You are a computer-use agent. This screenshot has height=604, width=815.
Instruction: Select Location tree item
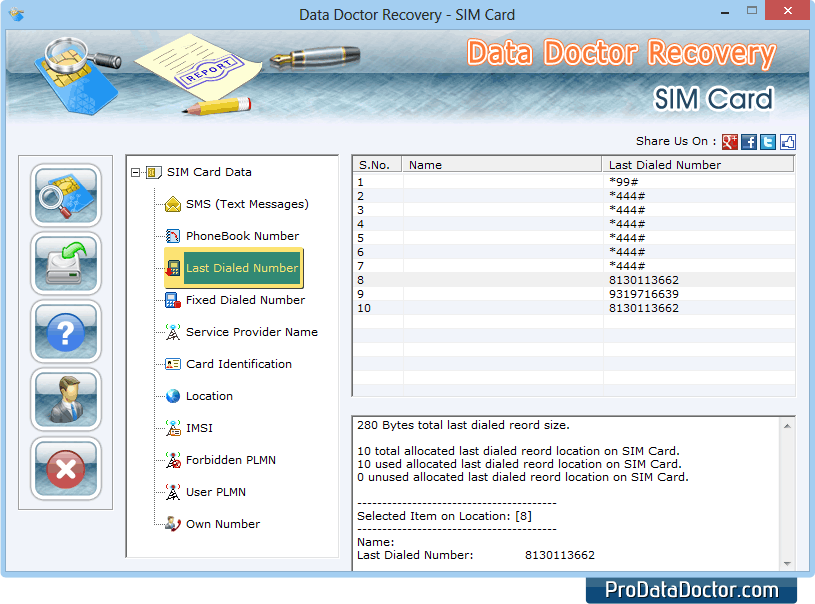click(209, 396)
